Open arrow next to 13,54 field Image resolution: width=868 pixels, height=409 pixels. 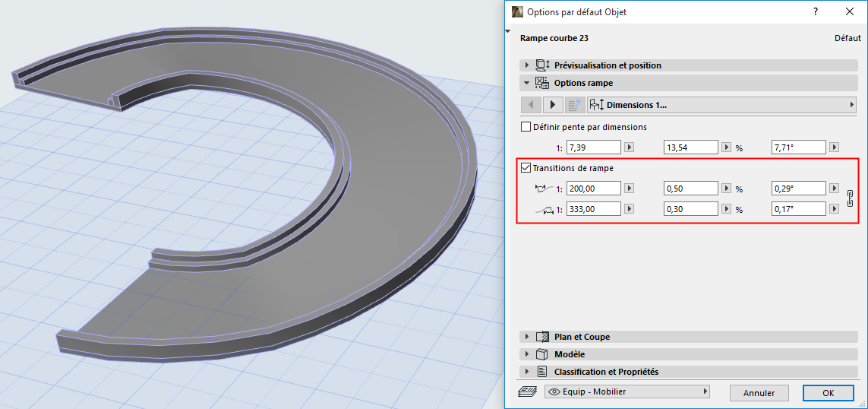click(x=726, y=147)
